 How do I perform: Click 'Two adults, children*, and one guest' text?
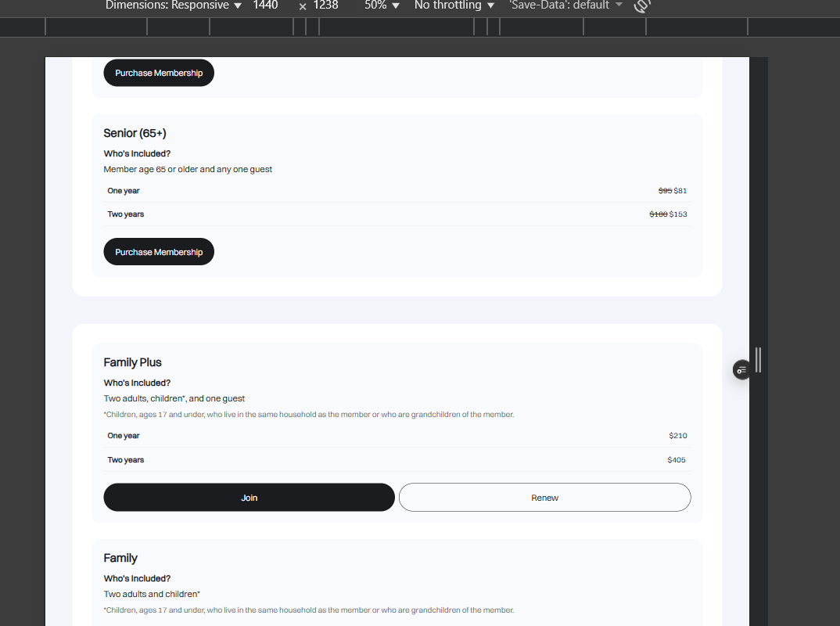pos(174,399)
